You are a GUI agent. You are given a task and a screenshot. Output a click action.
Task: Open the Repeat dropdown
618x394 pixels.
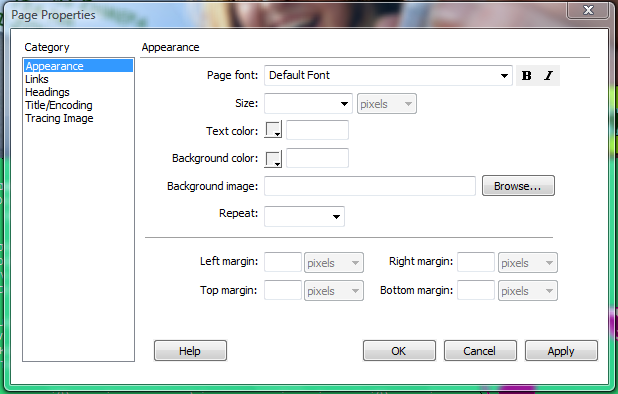pos(304,216)
